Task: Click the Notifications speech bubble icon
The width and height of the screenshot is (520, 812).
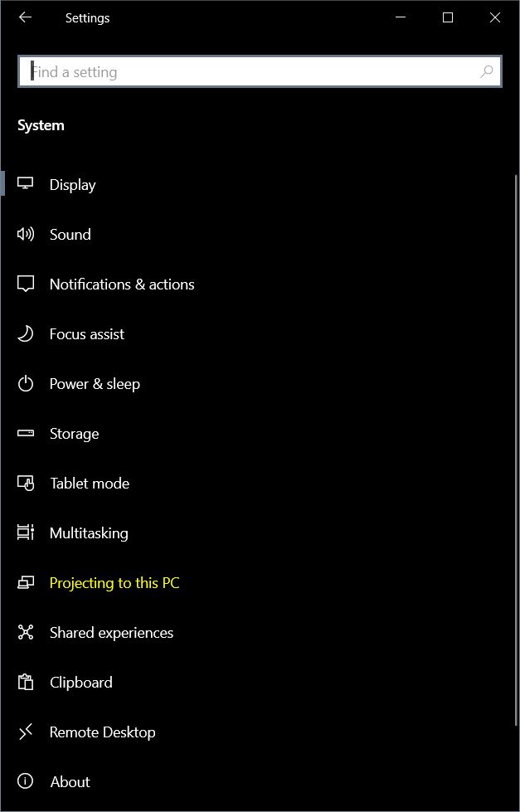Action: tap(26, 284)
